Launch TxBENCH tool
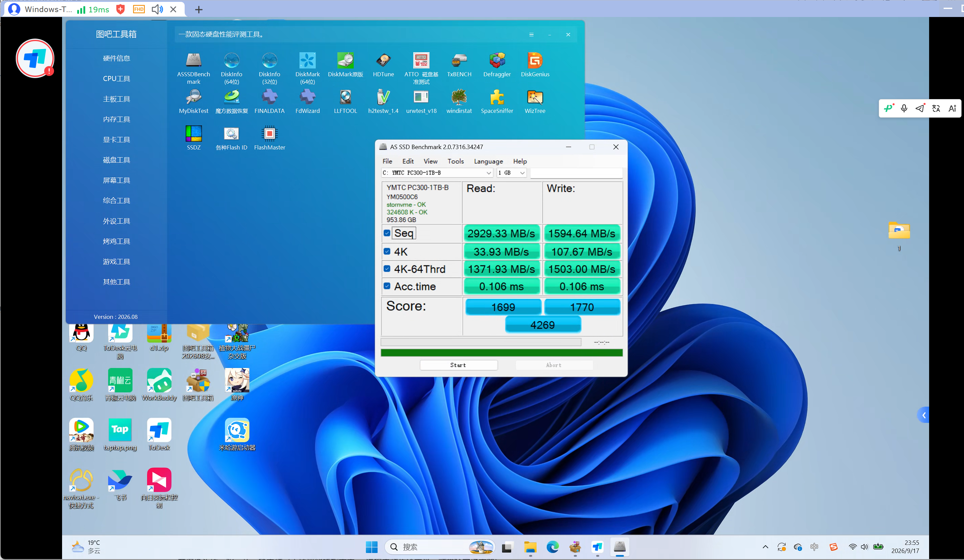 click(x=459, y=61)
